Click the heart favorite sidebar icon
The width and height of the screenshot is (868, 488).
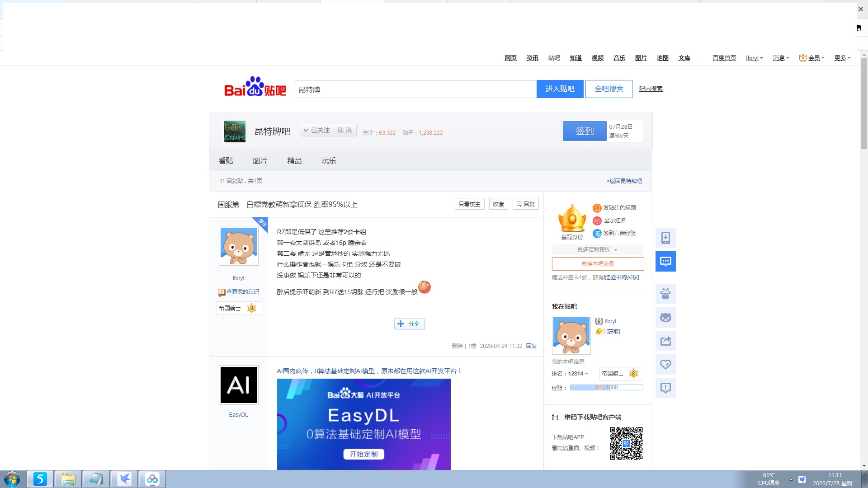pyautogui.click(x=665, y=364)
